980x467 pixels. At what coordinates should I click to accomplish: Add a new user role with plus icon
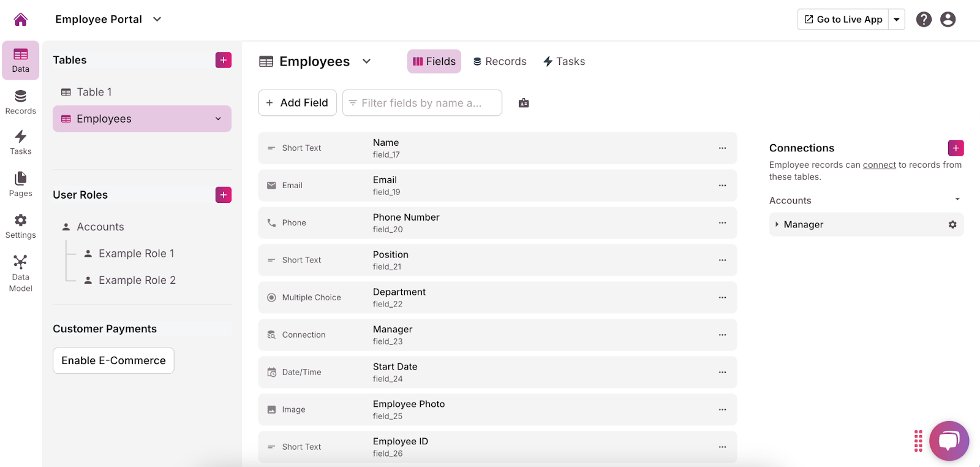point(223,195)
